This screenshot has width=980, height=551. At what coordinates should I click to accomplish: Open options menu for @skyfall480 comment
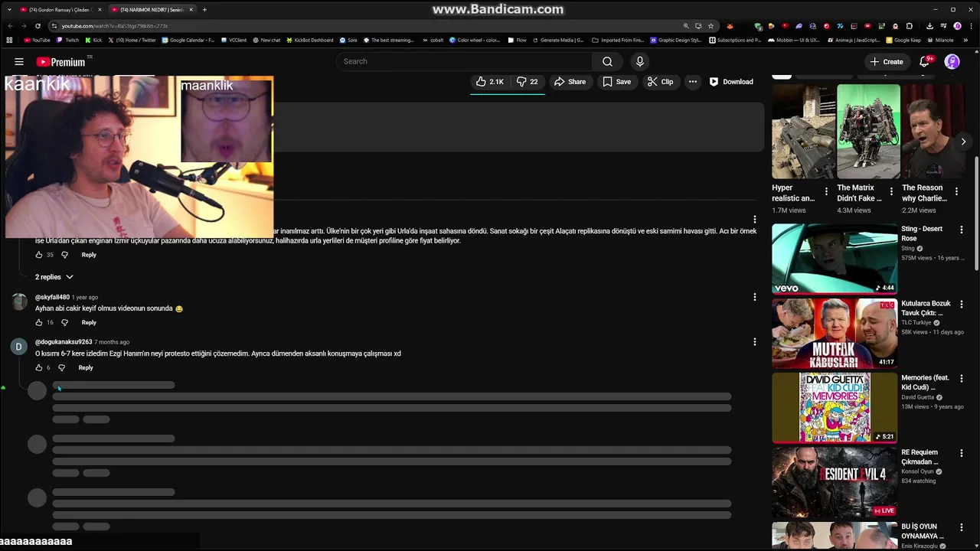[x=754, y=297]
